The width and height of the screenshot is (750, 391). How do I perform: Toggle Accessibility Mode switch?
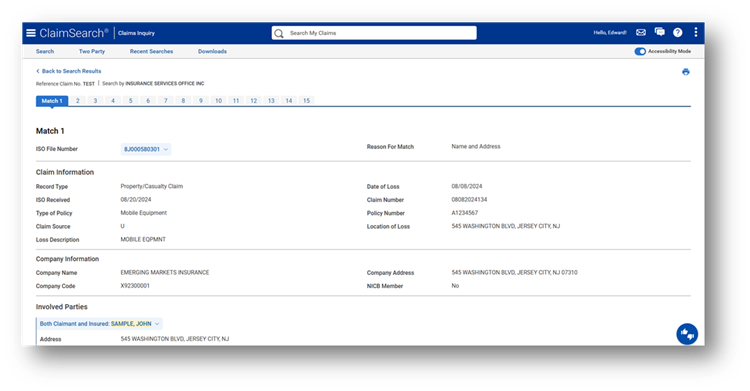[640, 51]
